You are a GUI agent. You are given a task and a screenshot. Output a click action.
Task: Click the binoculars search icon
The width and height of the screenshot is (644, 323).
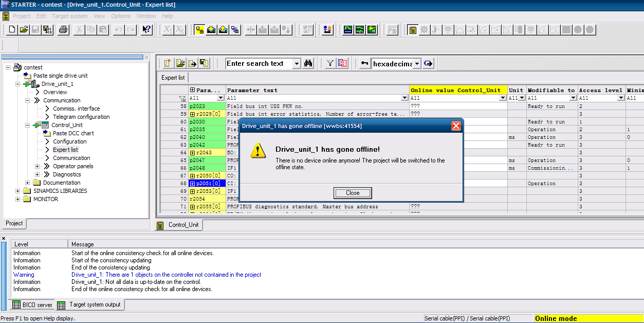pos(308,63)
